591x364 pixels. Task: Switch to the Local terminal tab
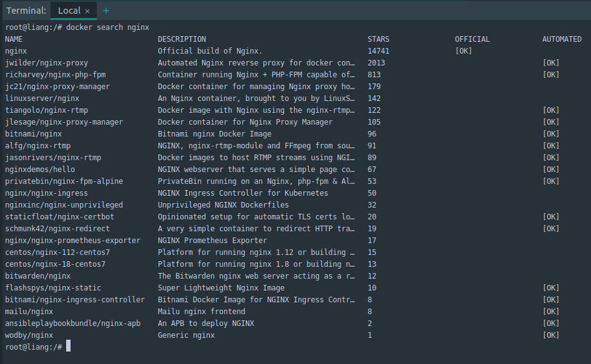pyautogui.click(x=69, y=11)
